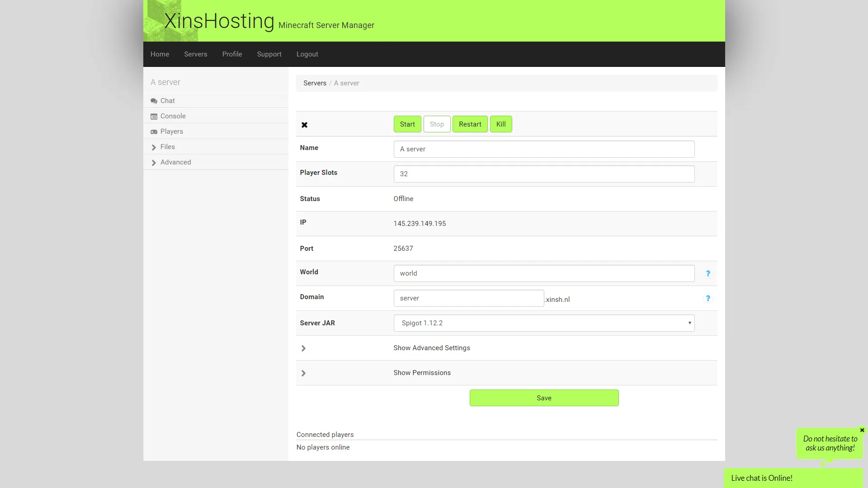Image resolution: width=868 pixels, height=488 pixels.
Task: Open the Server JAR dropdown
Action: pos(544,323)
